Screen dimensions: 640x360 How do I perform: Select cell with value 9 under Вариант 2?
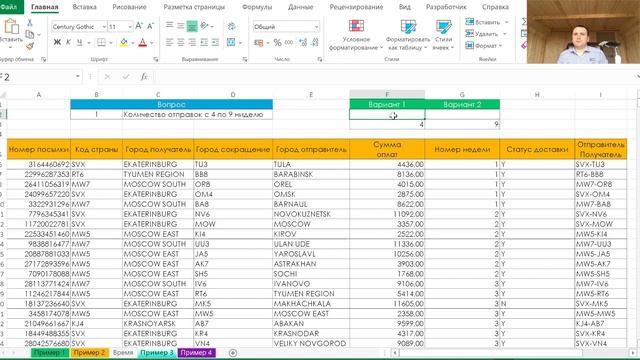click(462, 124)
